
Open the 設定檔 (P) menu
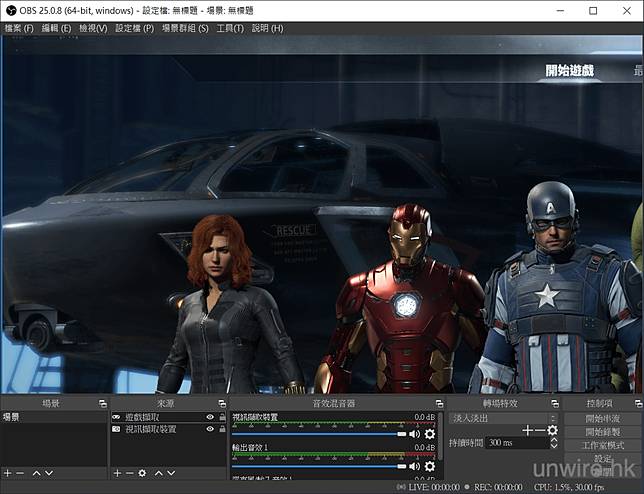pyautogui.click(x=135, y=28)
